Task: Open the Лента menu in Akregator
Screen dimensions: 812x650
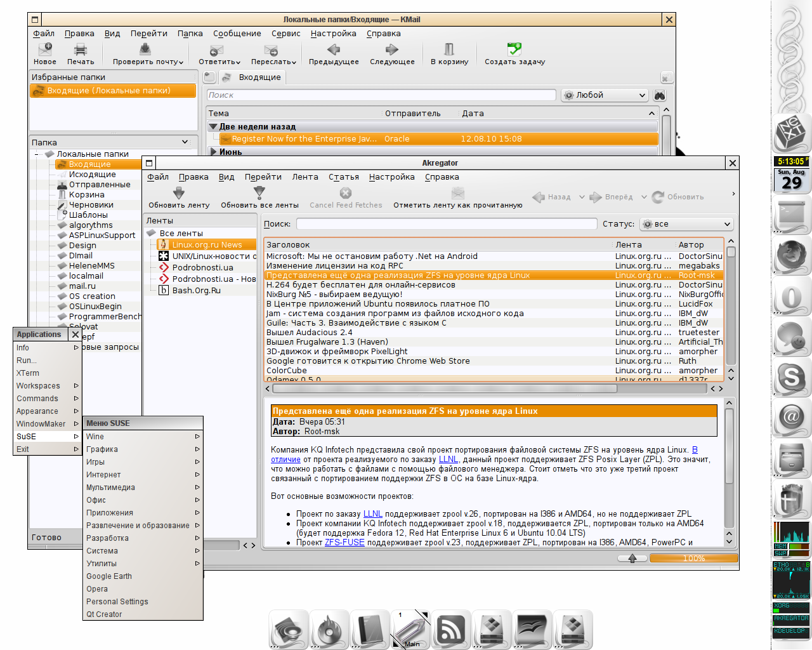Action: 305,177
